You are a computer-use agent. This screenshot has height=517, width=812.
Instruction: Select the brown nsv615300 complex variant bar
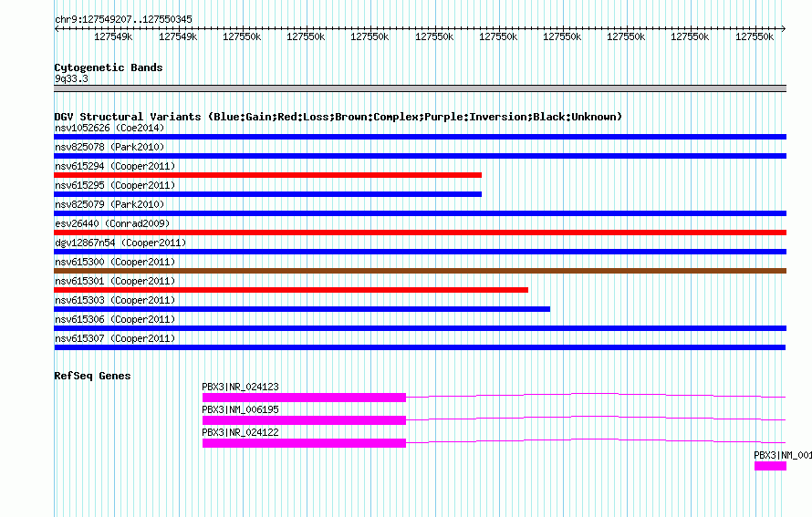[x=420, y=271]
